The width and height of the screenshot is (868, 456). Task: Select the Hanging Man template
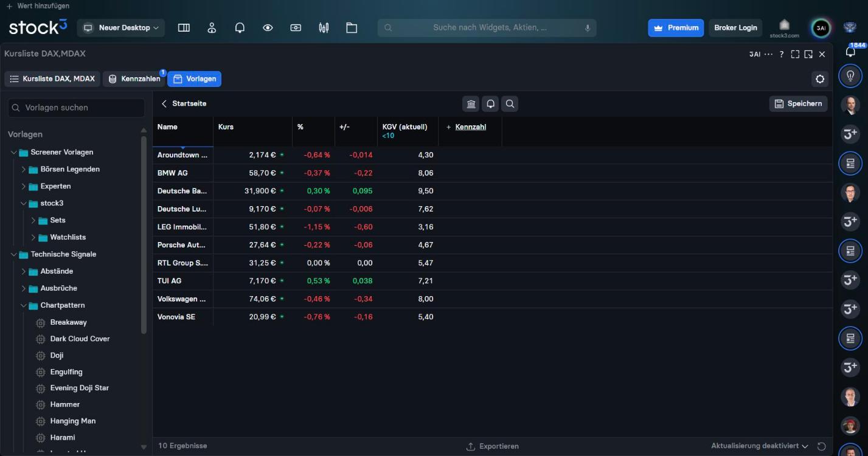point(72,421)
